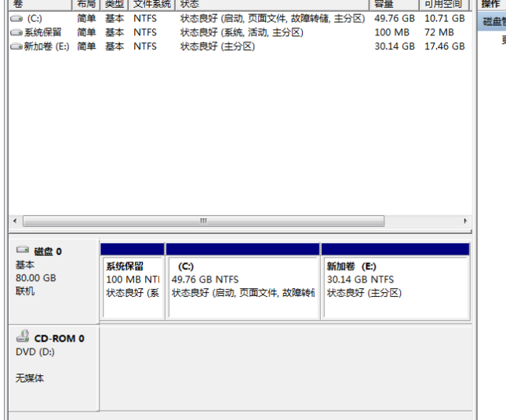Click the horizontal scrollbar thumb
Viewport: 506px width, 420px height.
point(203,221)
